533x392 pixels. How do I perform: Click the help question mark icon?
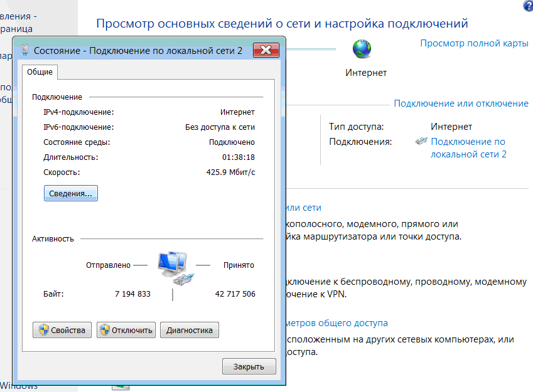(x=528, y=5)
